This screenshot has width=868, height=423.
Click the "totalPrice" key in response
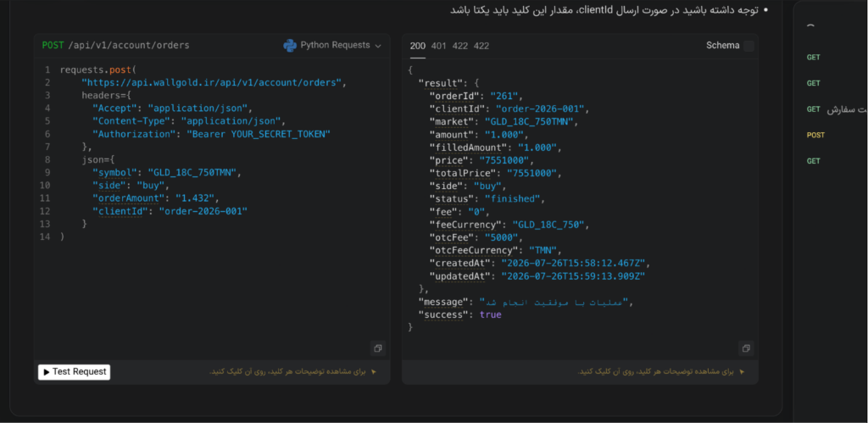click(x=463, y=173)
